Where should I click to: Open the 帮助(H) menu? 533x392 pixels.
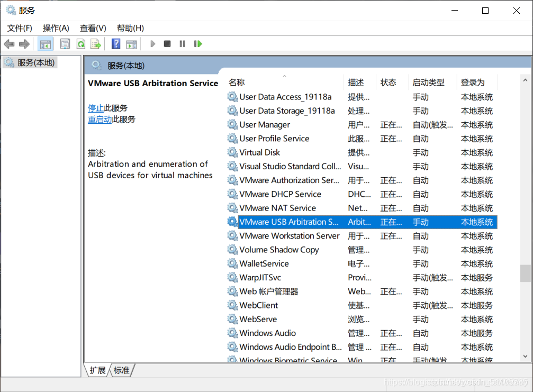coord(130,28)
